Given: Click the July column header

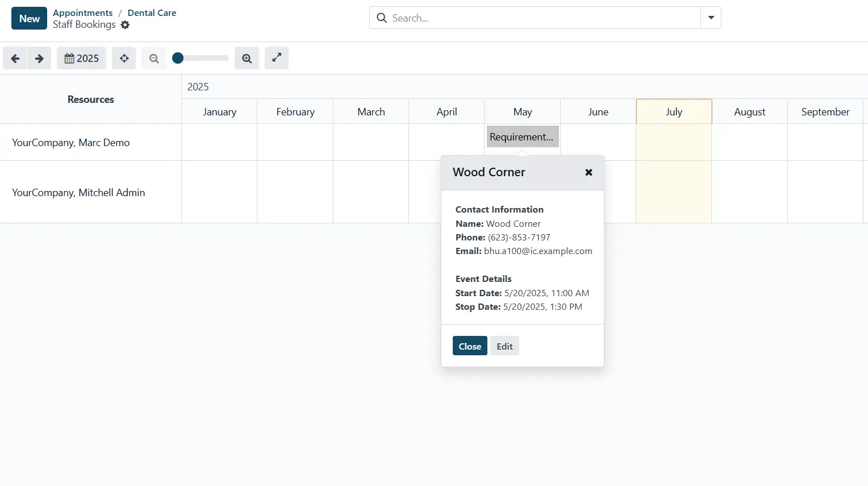Looking at the screenshot, I should click(674, 112).
